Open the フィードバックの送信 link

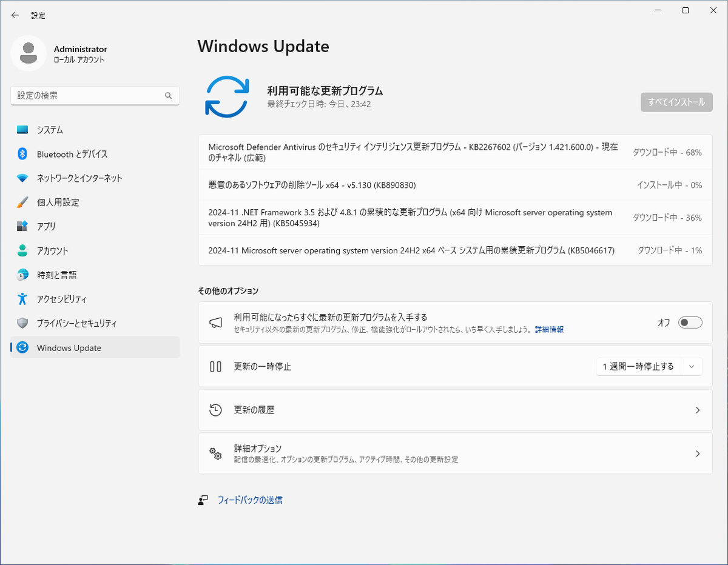pyautogui.click(x=250, y=500)
